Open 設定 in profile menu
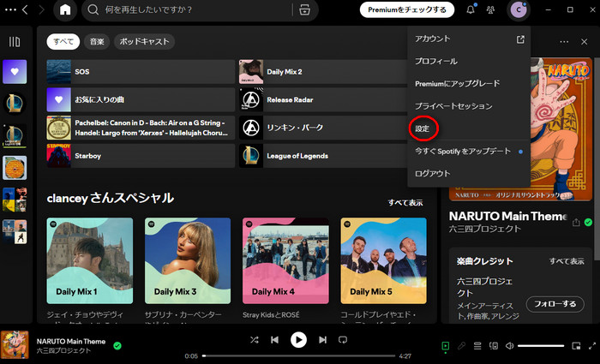Screen dimensions: 600x364 pyautogui.click(x=469, y=128)
